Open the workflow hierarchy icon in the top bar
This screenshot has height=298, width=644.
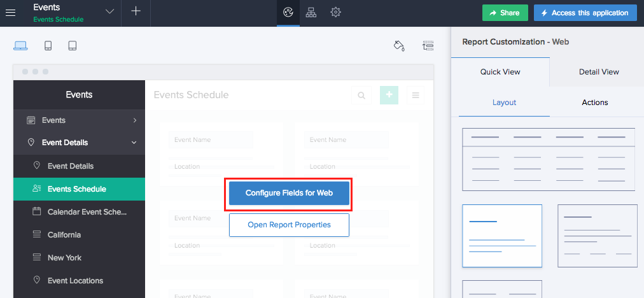pos(311,12)
